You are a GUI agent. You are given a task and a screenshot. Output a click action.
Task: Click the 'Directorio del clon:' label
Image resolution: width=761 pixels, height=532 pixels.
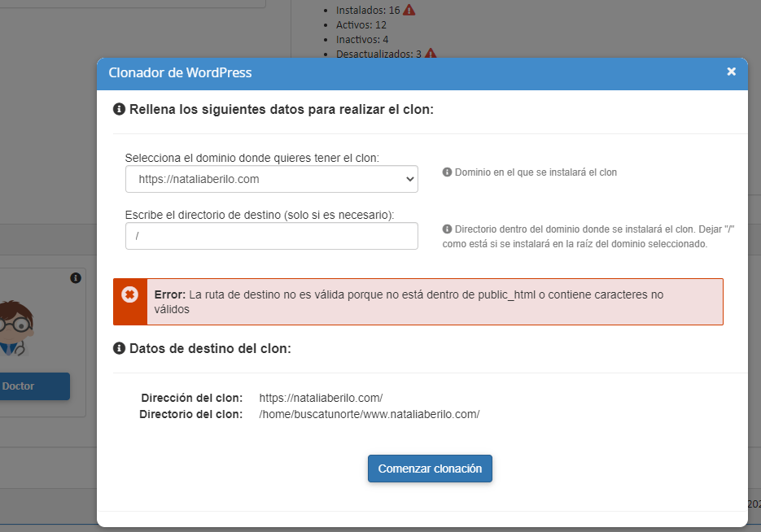pos(190,415)
